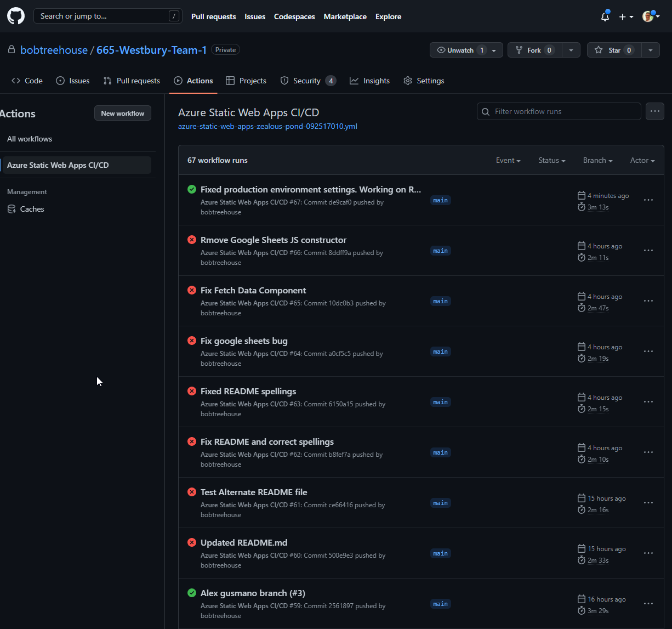Click the repository lock icon
Viewport: 672px width, 629px height.
tap(12, 49)
